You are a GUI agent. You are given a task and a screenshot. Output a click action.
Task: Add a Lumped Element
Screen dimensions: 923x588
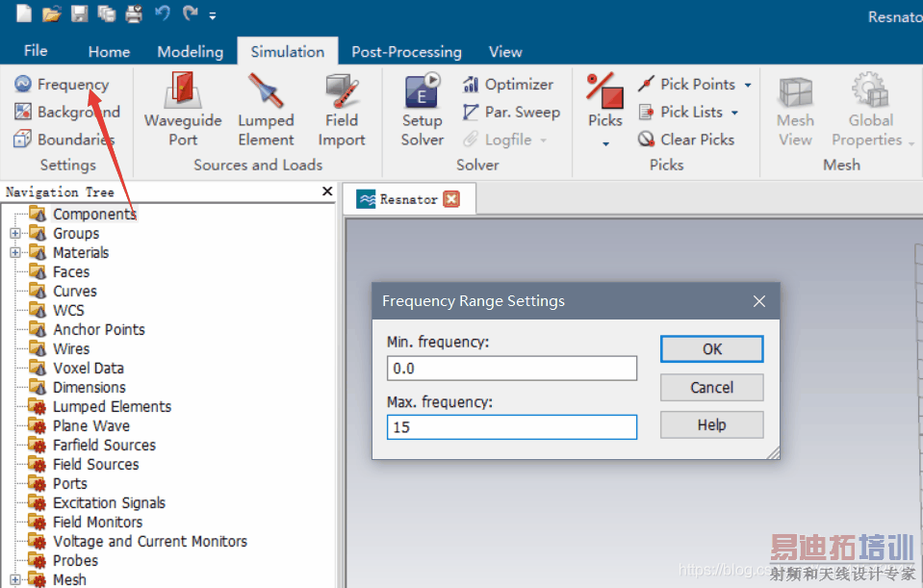coord(266,110)
